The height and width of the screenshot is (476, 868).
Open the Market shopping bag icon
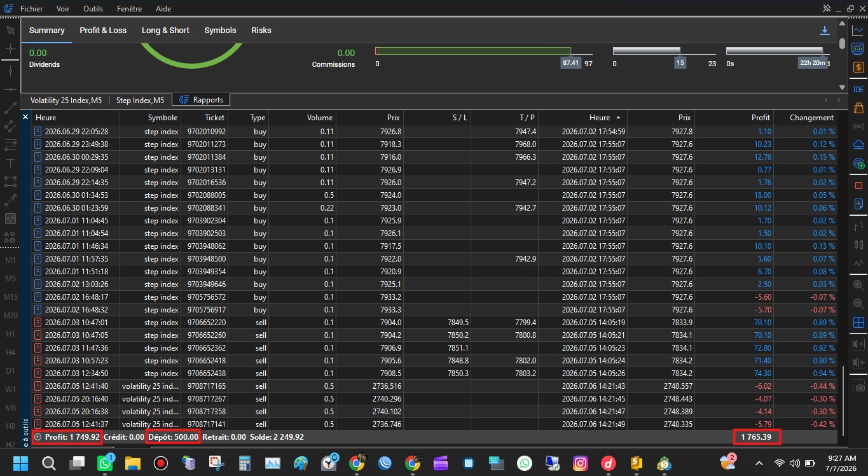click(858, 108)
